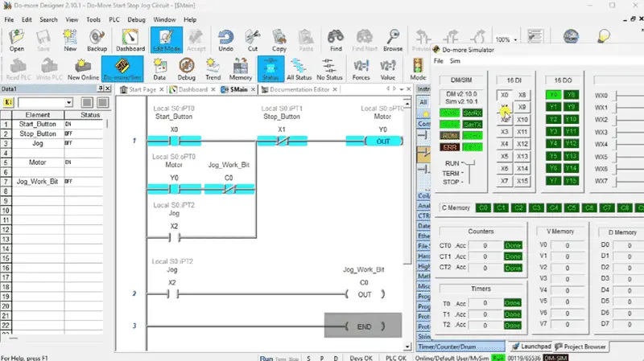Click Start_Button row in Data1 table
The width and height of the screenshot is (644, 361).
pos(52,124)
